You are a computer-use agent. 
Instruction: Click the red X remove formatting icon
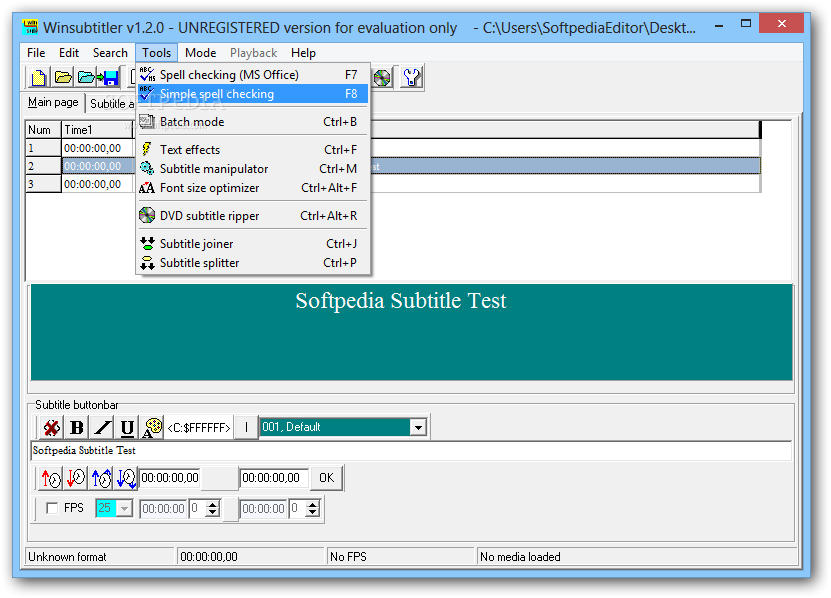[x=51, y=428]
